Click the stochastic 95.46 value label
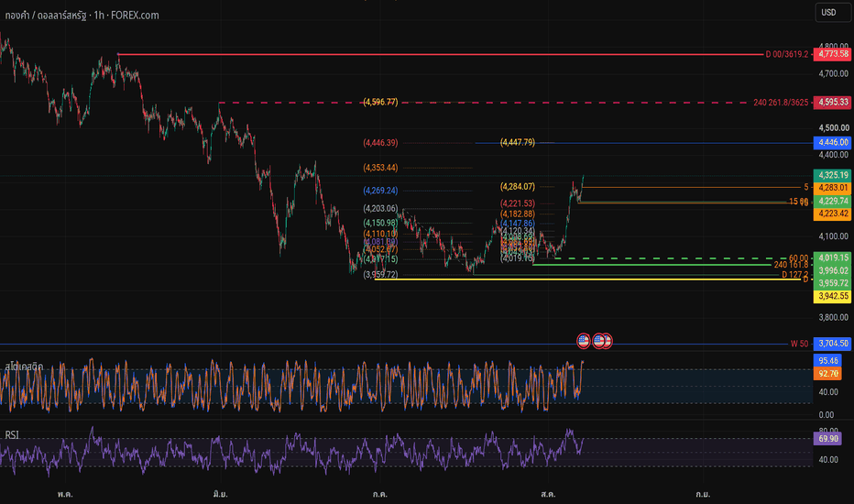The image size is (854, 504). (827, 361)
